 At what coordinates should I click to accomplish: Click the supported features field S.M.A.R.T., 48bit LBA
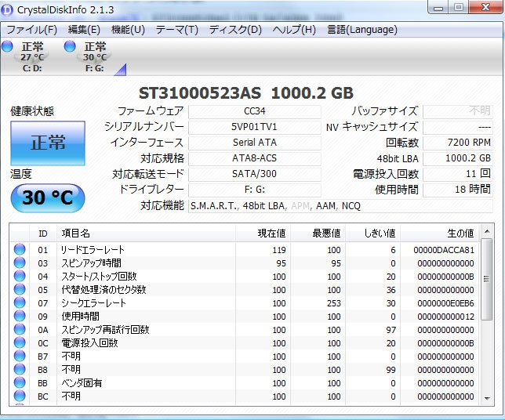(x=340, y=206)
